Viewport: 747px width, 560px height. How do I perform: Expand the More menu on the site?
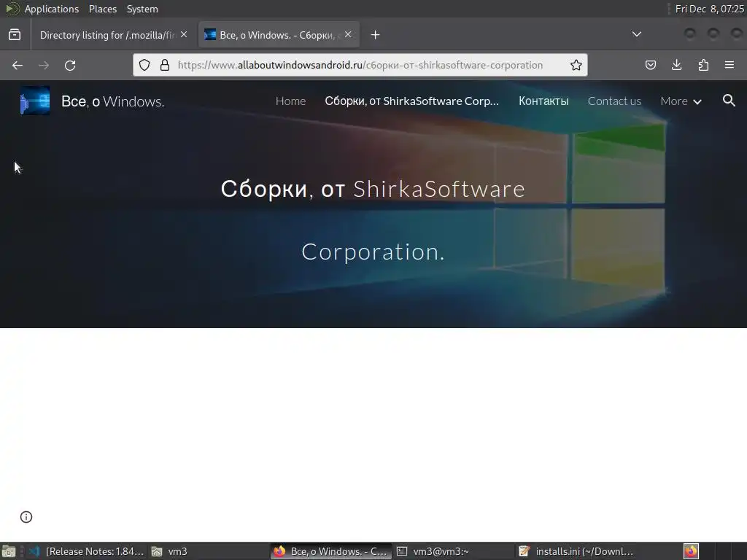(x=681, y=101)
